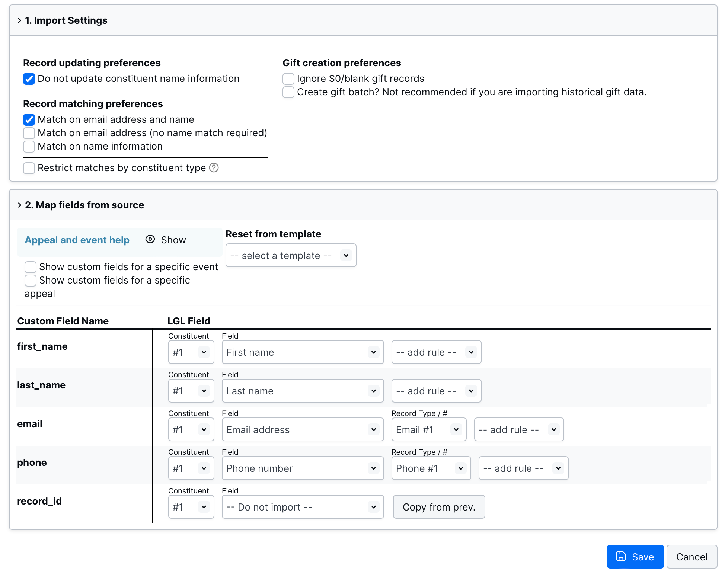Open constituent #1 dropdown for last_name
The width and height of the screenshot is (728, 576).
click(x=191, y=391)
